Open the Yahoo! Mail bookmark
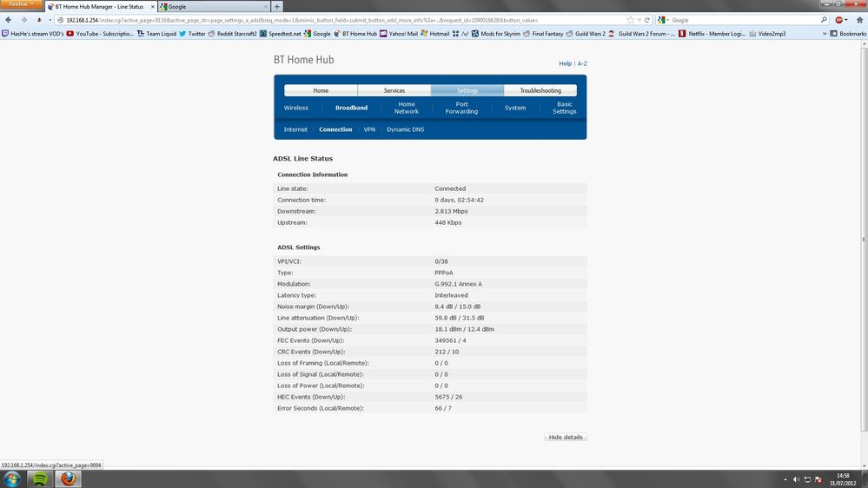868x488 pixels. [x=399, y=34]
